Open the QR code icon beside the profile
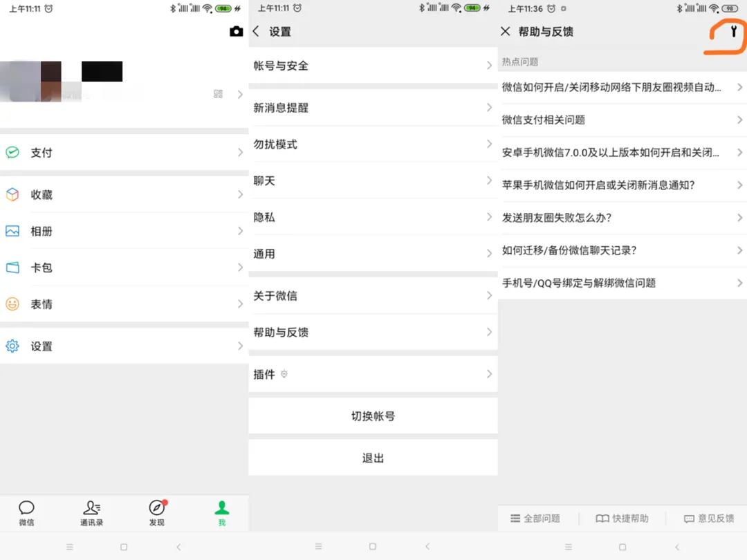 [218, 94]
